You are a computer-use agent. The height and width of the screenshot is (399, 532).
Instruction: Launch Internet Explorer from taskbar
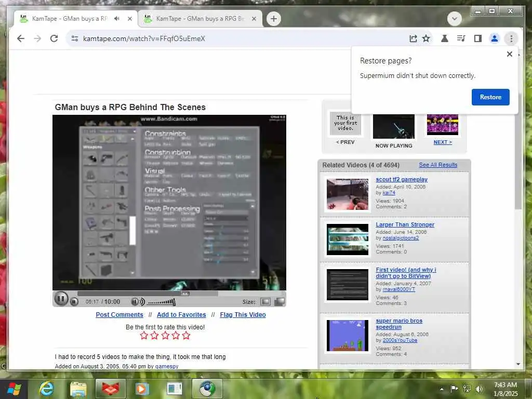pos(46,389)
